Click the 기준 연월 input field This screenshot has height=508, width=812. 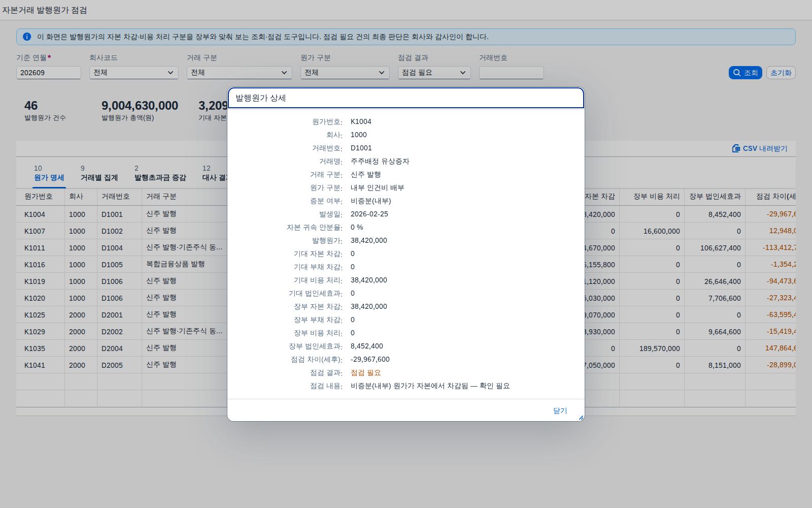49,73
